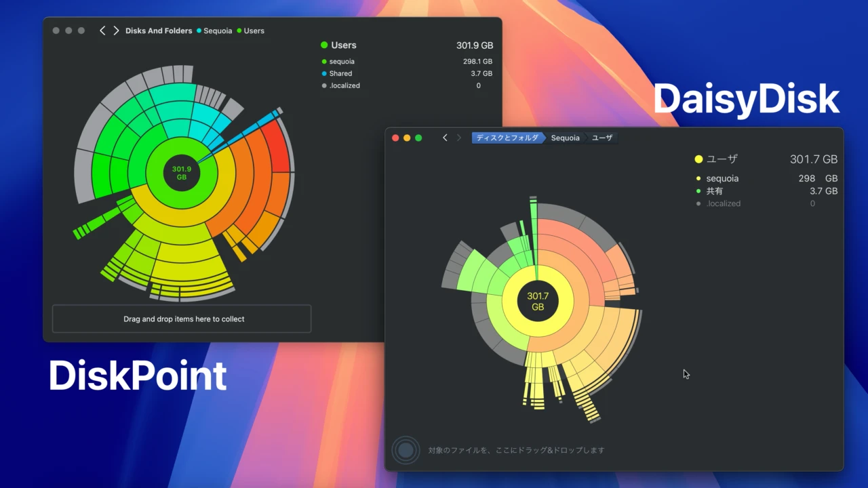Select 共有 row in DaisyDisk list
The height and width of the screenshot is (488, 868).
point(715,191)
